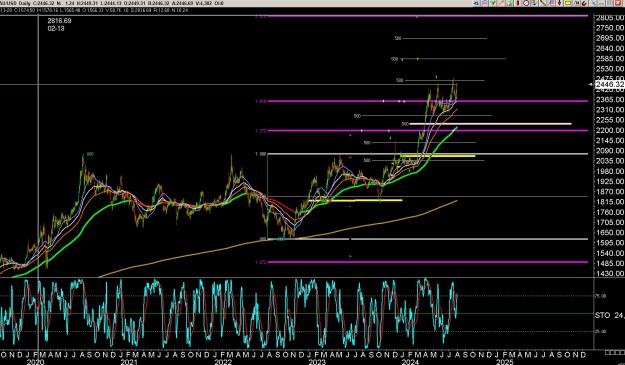
Task: Click the black hook-shaped toolbar icon
Action: (x=584, y=3)
